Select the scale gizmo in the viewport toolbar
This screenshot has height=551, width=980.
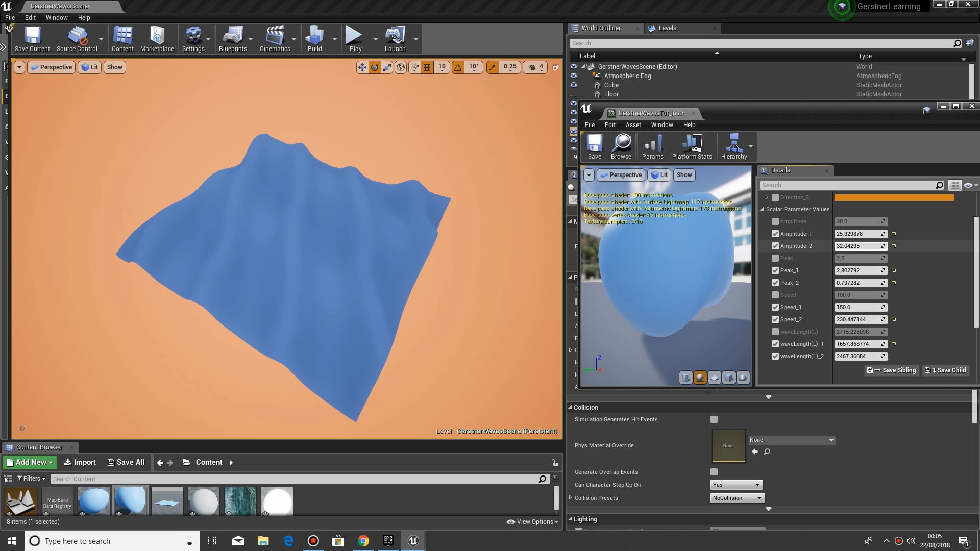387,67
